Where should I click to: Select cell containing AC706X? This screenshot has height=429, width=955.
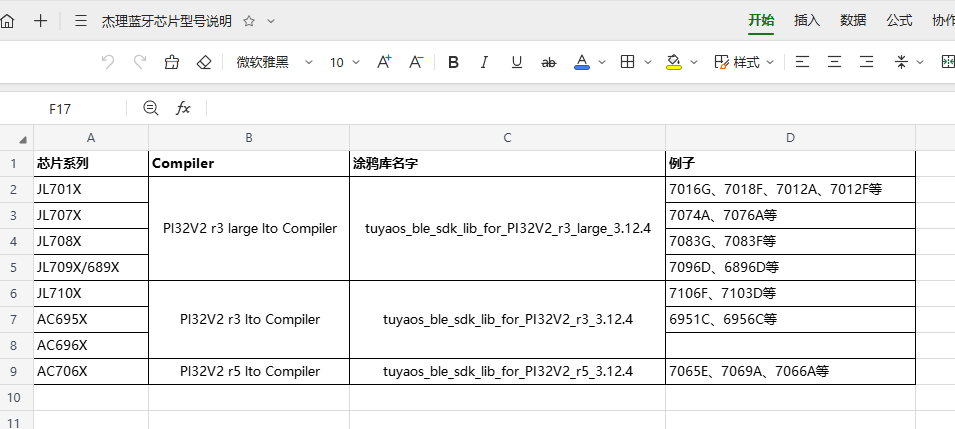[x=91, y=371]
